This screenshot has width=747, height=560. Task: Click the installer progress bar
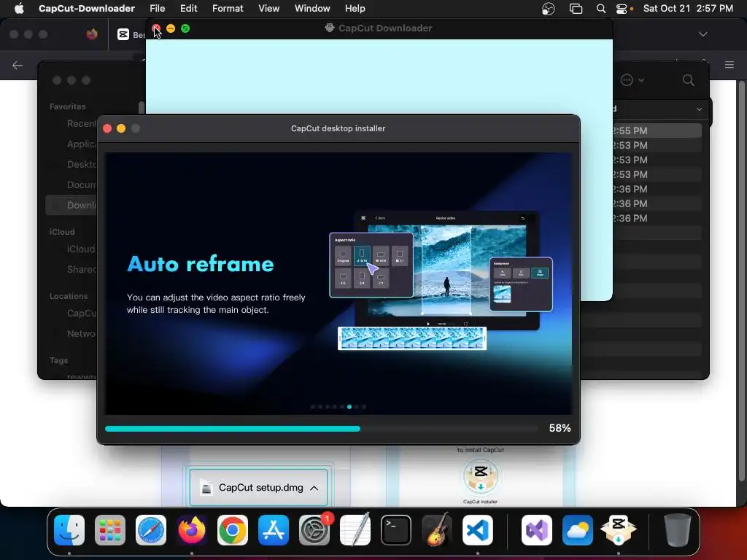(322, 429)
